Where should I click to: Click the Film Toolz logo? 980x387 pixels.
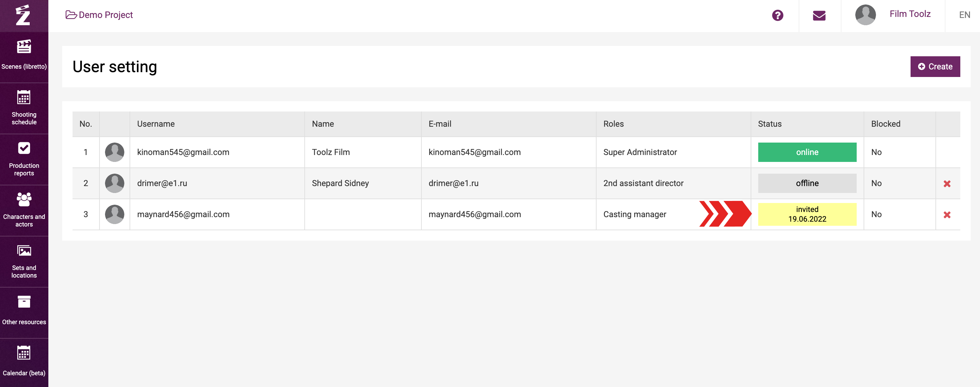[23, 16]
